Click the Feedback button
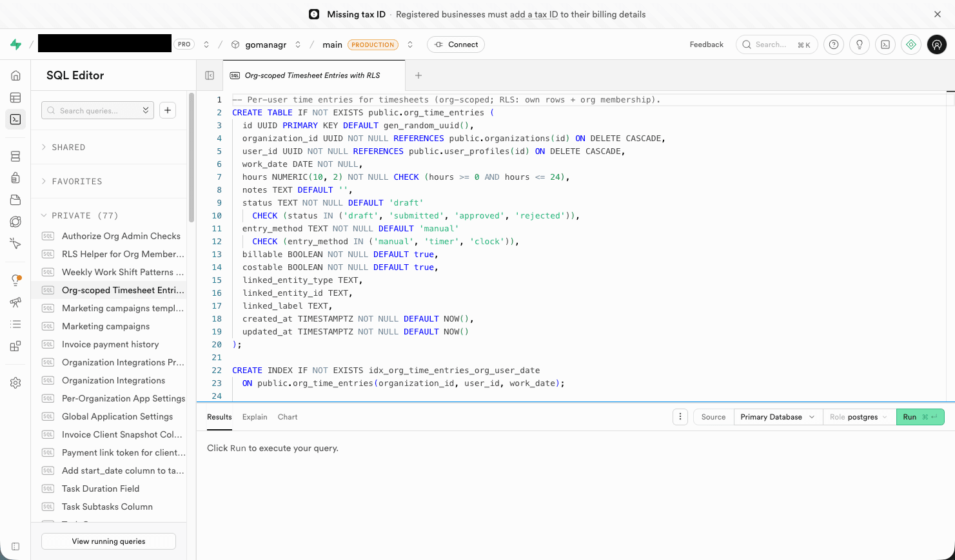Image resolution: width=955 pixels, height=560 pixels. pos(706,44)
